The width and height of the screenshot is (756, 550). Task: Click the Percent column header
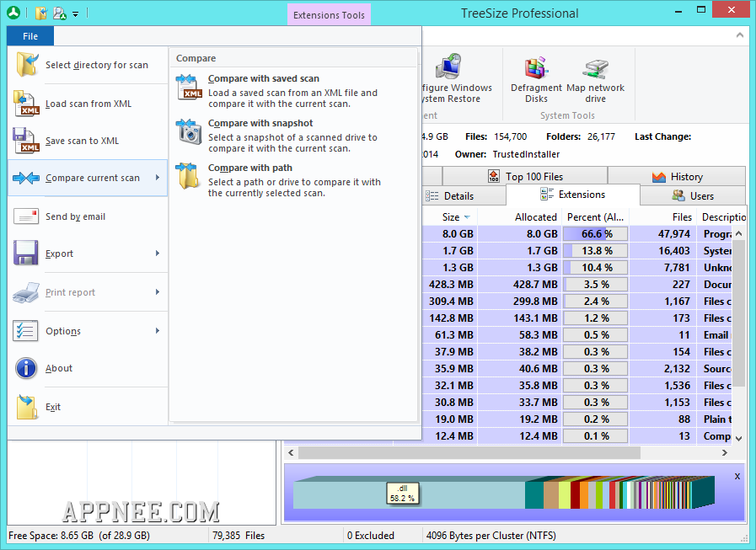point(596,217)
